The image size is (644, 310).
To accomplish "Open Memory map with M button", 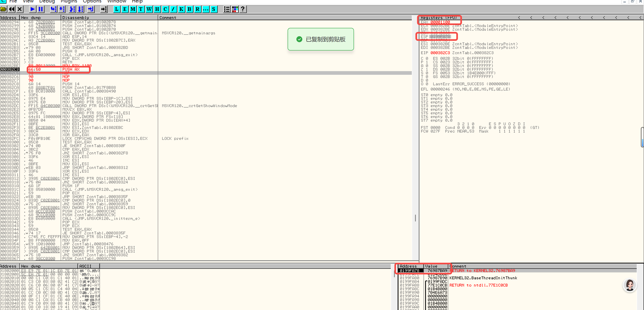I will pos(133,9).
